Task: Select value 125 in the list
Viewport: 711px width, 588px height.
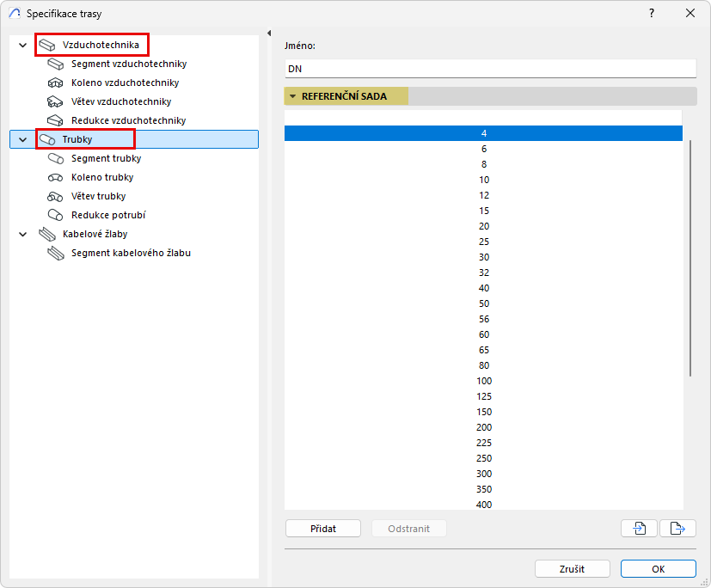Action: pos(483,396)
